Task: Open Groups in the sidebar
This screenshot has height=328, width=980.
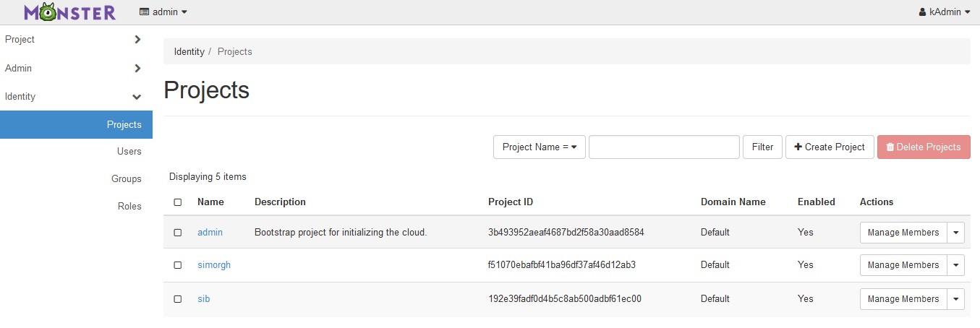Action: pos(127,179)
